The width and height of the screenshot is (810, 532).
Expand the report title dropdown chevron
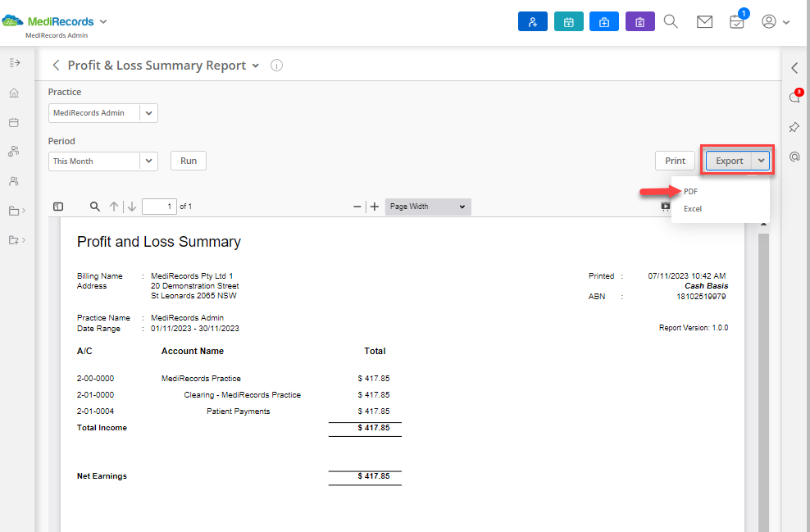point(255,66)
